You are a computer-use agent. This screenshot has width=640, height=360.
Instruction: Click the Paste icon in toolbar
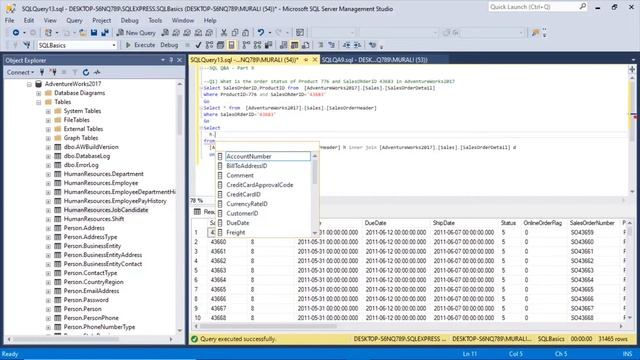[x=245, y=33]
